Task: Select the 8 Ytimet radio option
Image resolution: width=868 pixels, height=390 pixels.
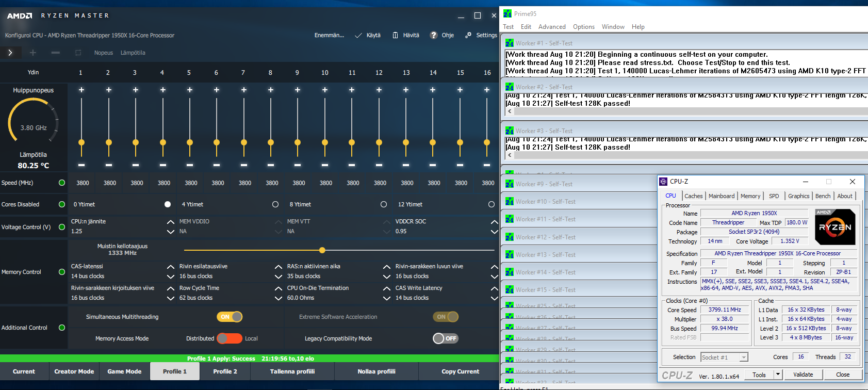Action: (384, 204)
